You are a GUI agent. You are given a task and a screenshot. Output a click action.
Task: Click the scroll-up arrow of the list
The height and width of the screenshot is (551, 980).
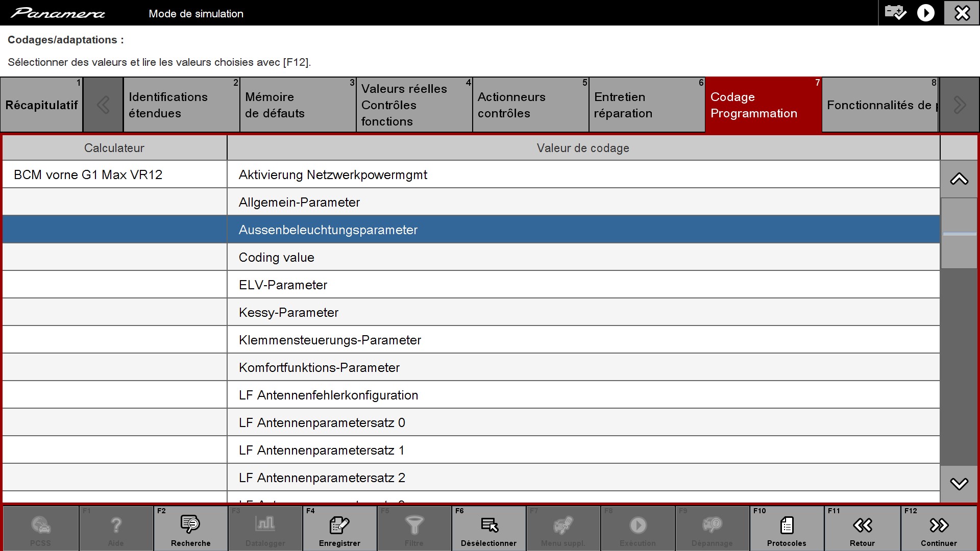(x=959, y=179)
